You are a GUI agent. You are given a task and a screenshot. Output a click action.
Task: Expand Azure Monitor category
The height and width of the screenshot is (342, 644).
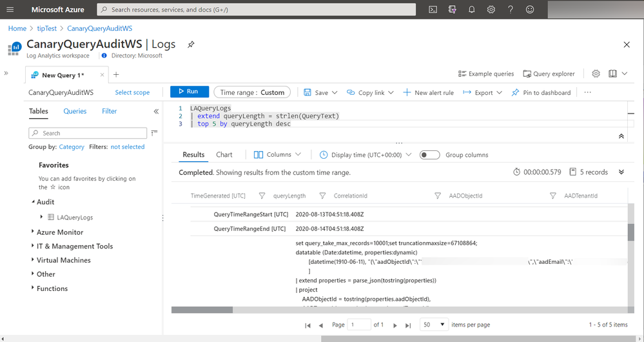click(x=32, y=232)
